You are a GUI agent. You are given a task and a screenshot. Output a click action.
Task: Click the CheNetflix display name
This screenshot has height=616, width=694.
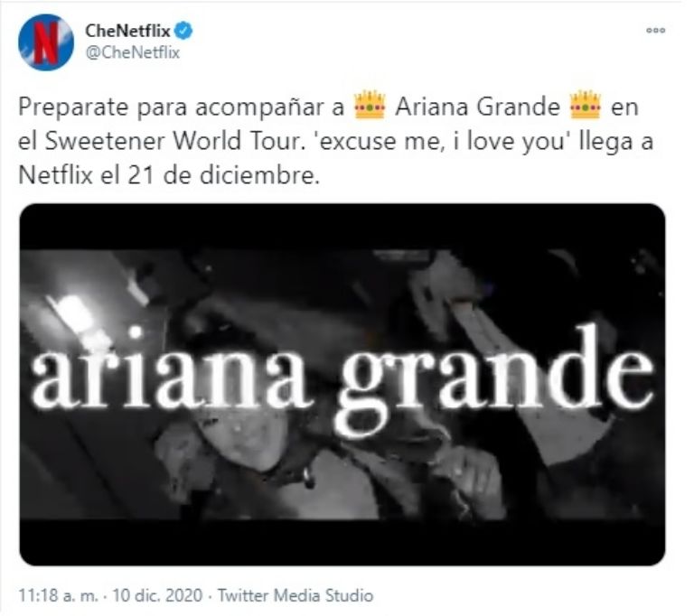127,31
